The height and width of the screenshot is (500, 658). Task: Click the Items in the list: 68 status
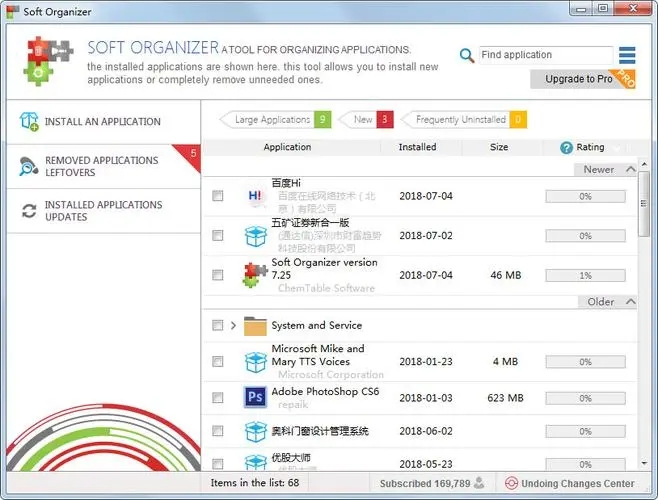pyautogui.click(x=255, y=483)
